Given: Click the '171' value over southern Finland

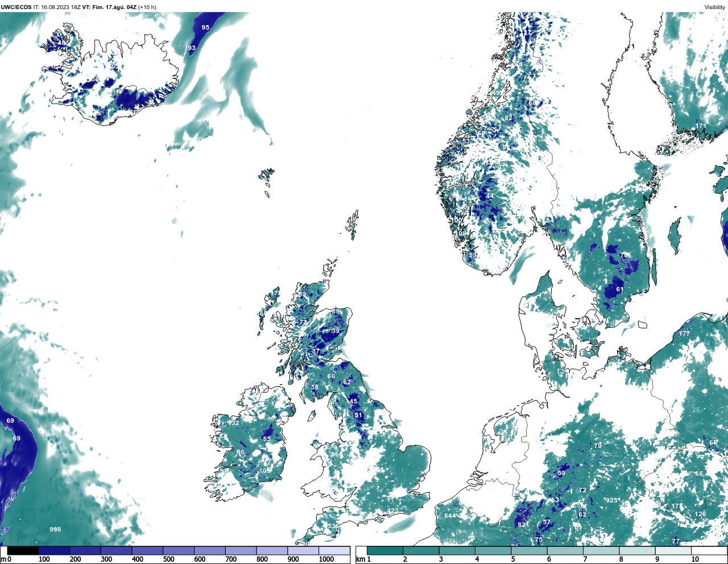Looking at the screenshot, I should 700,126.
